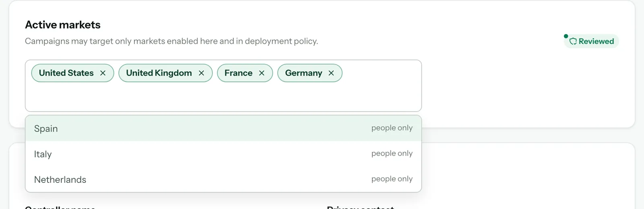The width and height of the screenshot is (644, 209).
Task: Click the 'people only' label beside Netherlands
Action: click(x=392, y=178)
